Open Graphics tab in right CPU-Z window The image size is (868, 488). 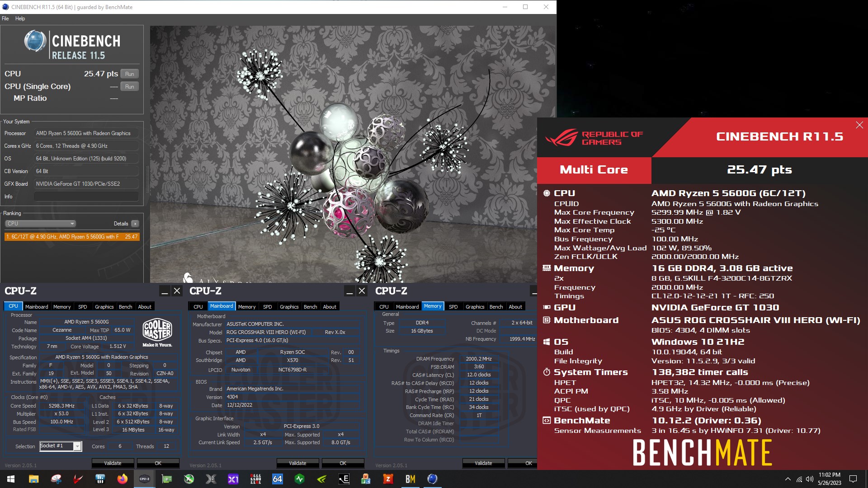[475, 307]
